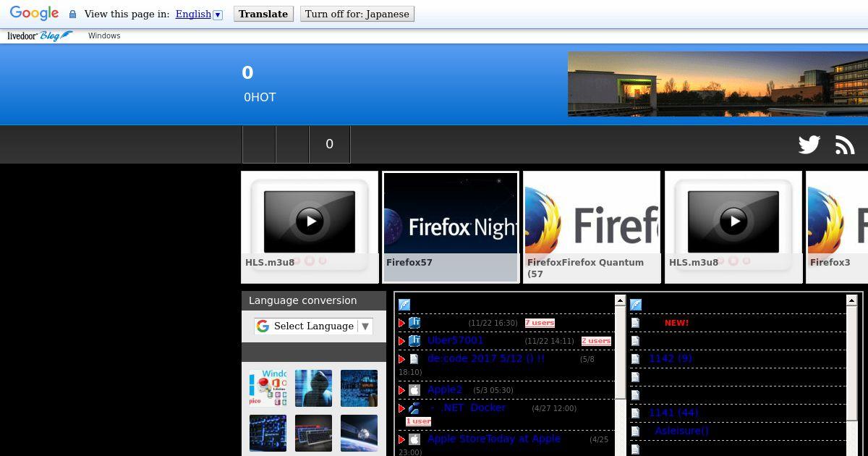Click the blue icon next to .NET Docker

(x=414, y=408)
